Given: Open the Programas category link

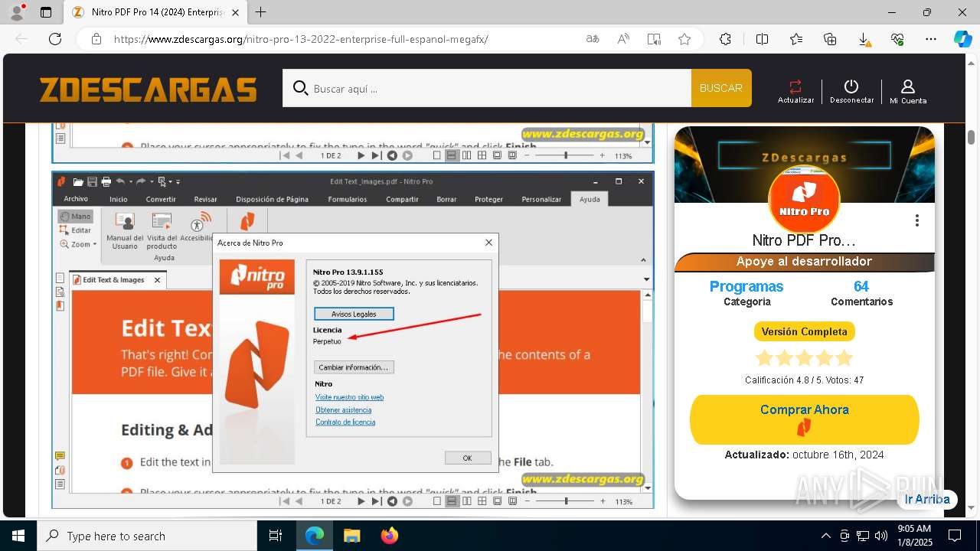Looking at the screenshot, I should [746, 286].
